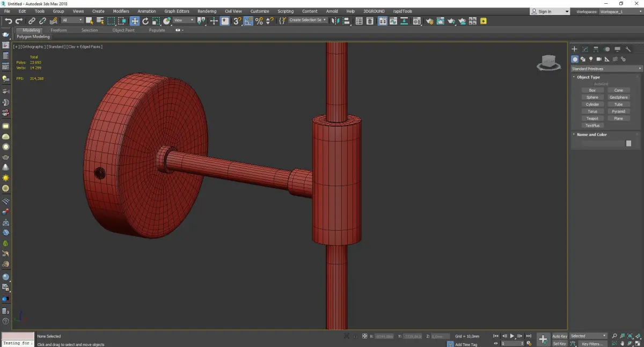Switch to the Freeform ribbon tab
The height and width of the screenshot is (347, 644).
[58, 30]
